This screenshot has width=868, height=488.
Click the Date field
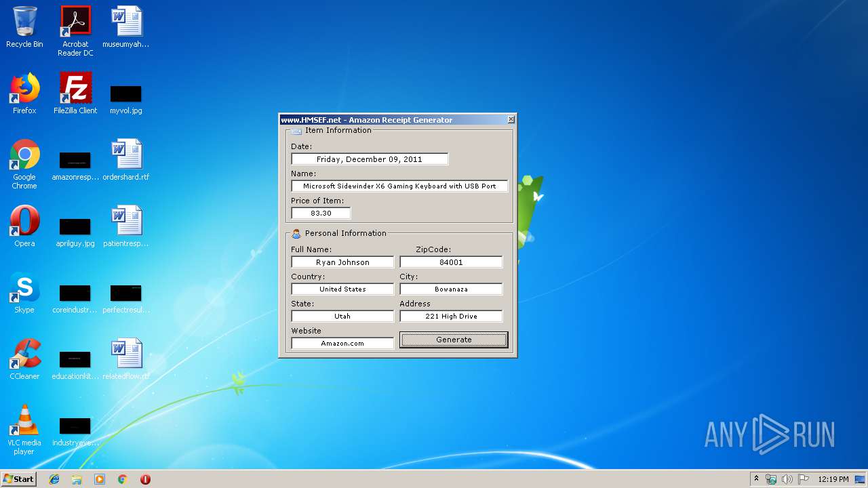(370, 159)
